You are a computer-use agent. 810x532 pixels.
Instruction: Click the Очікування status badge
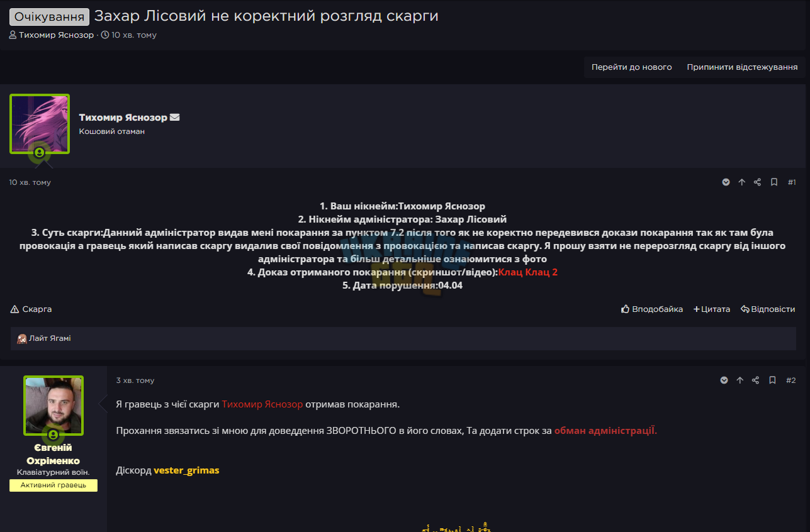click(49, 16)
